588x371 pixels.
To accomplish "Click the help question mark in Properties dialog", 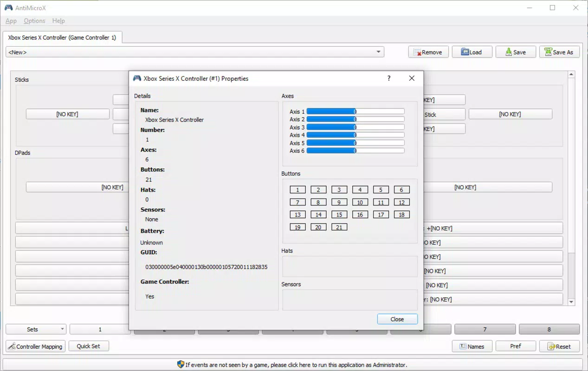I will [x=389, y=78].
